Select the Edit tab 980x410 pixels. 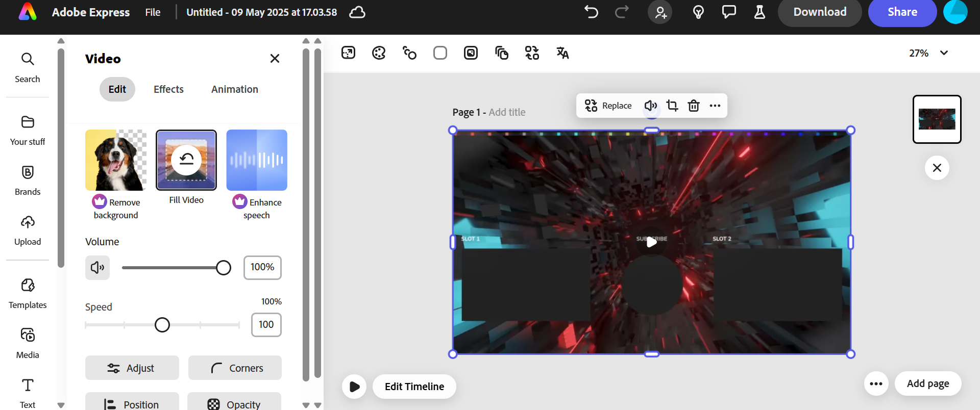tap(117, 89)
